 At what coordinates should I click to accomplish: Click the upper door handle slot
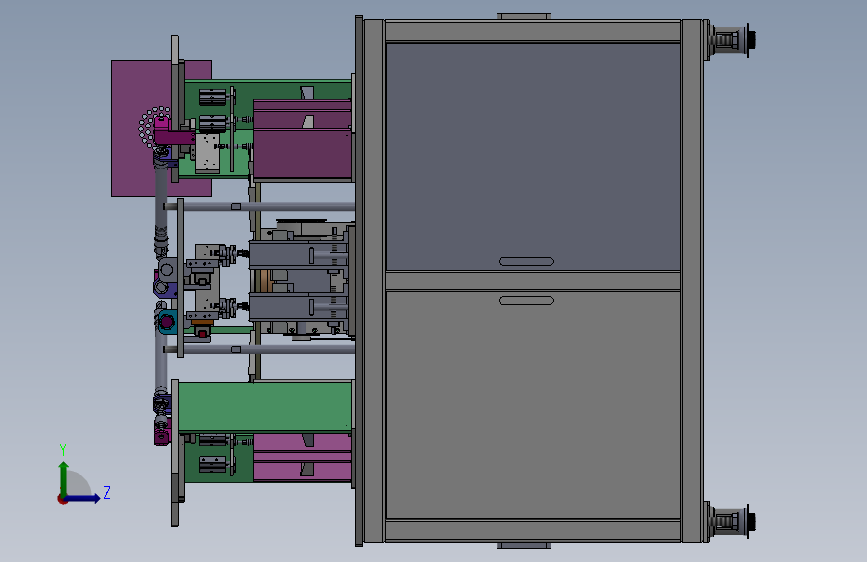tap(526, 262)
